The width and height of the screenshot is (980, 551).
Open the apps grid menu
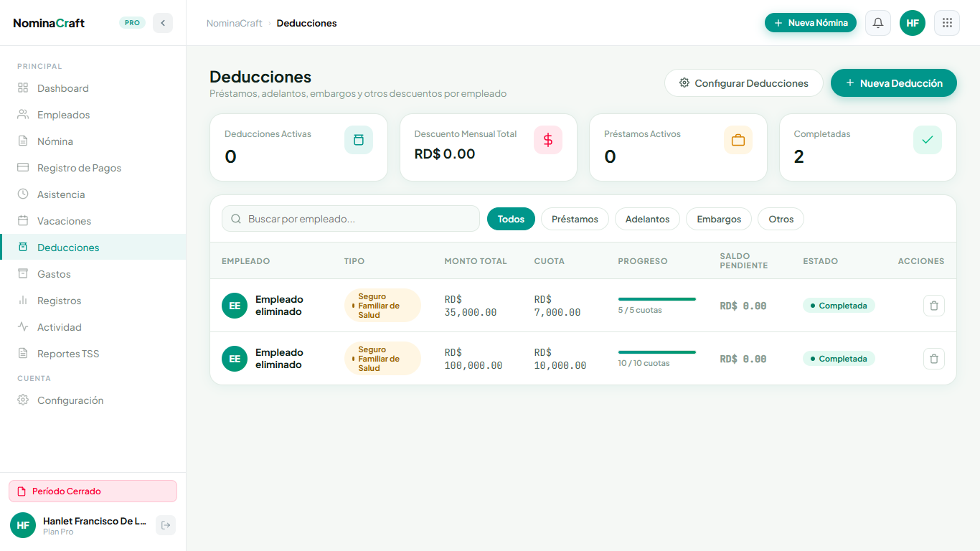coord(947,23)
